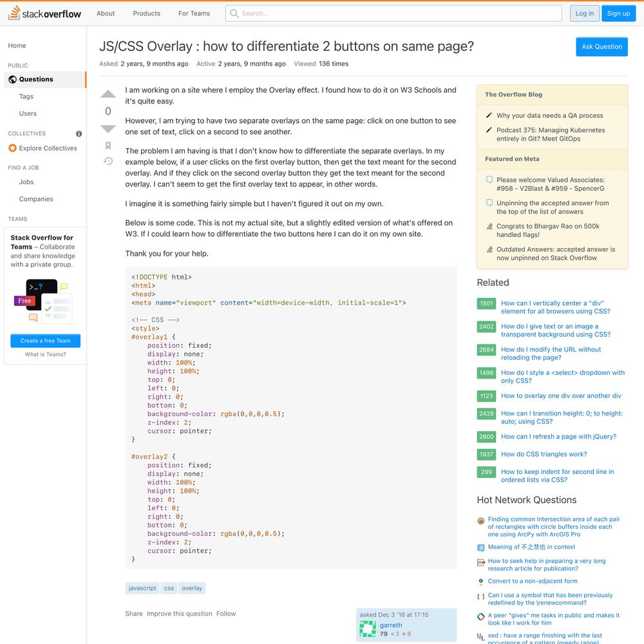Downvote the question
This screenshot has width=644, height=644.
point(108,129)
